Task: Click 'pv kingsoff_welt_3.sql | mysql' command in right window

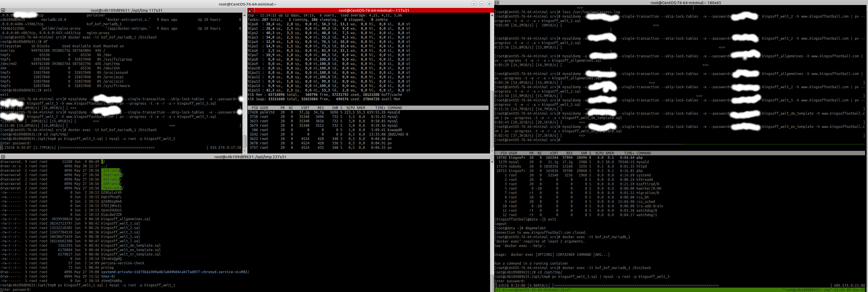Action: pyautogui.click(x=610, y=276)
